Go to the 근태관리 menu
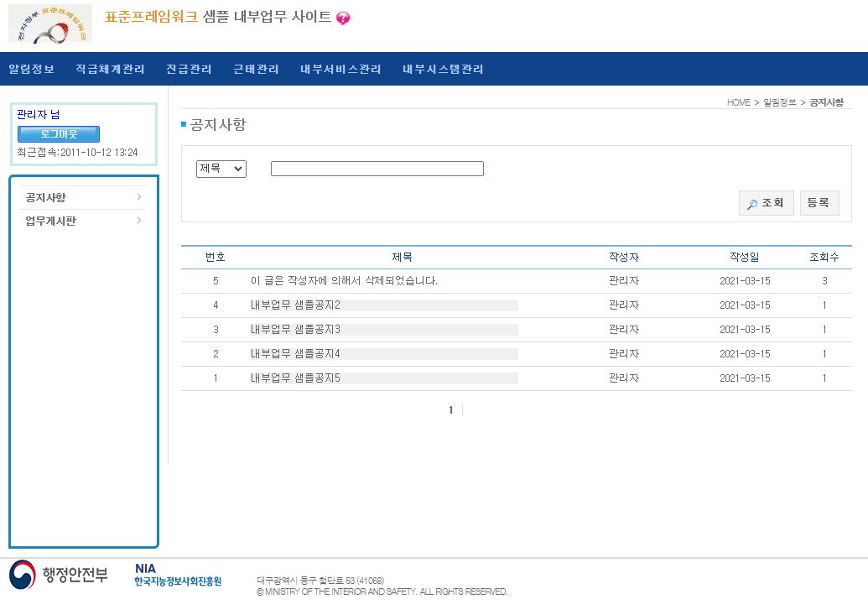Viewport: 868px width, 615px height. [256, 69]
